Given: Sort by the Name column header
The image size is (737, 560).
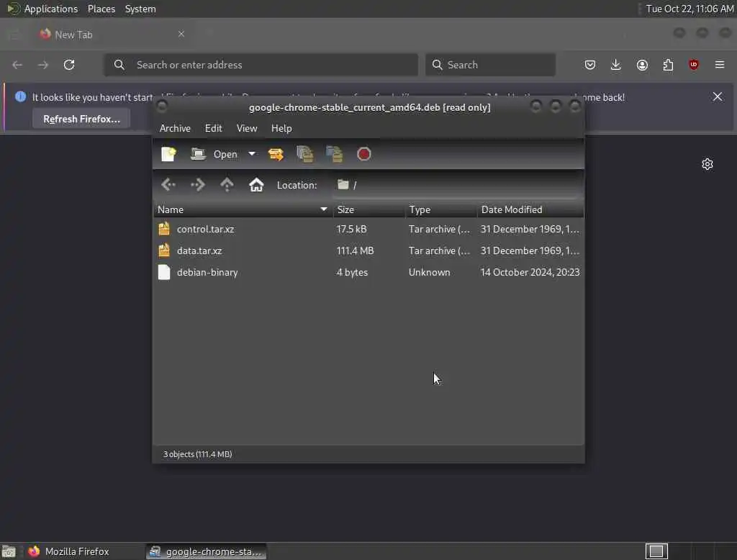Looking at the screenshot, I should click(243, 209).
